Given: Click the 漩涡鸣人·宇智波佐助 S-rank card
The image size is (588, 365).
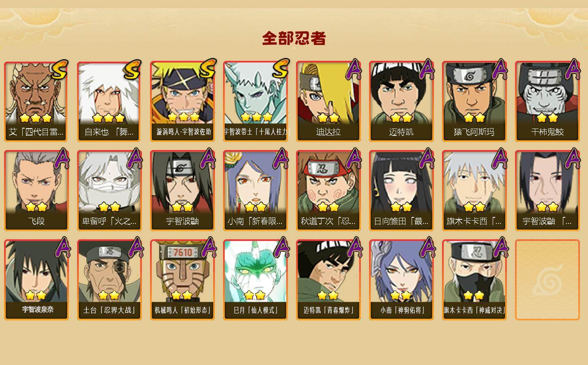Looking at the screenshot, I should 182,101.
